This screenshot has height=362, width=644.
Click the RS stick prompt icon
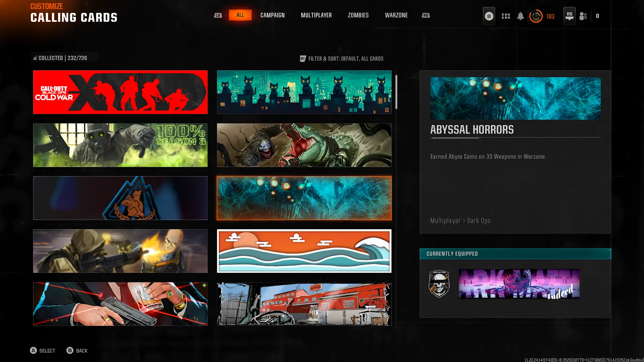[569, 16]
